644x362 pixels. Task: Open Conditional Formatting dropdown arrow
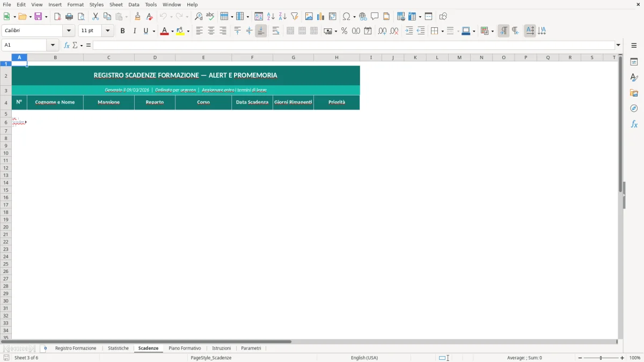[492, 32]
